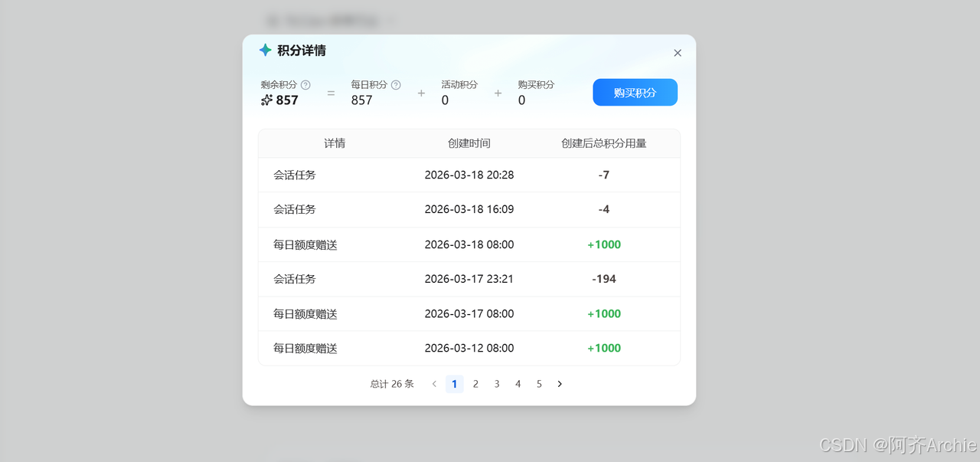The image size is (980, 462).
Task: Click the 总计 26 条 label
Action: (391, 383)
